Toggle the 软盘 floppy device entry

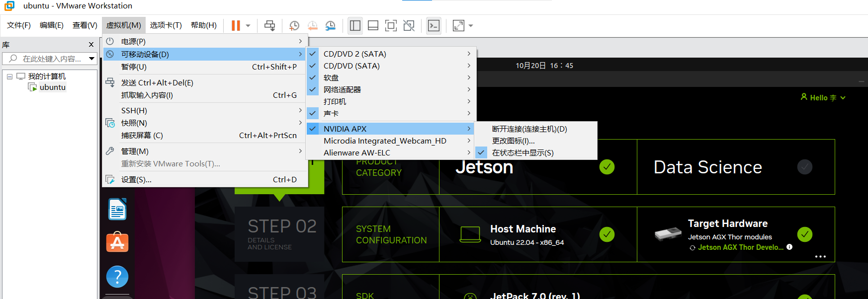click(x=391, y=77)
